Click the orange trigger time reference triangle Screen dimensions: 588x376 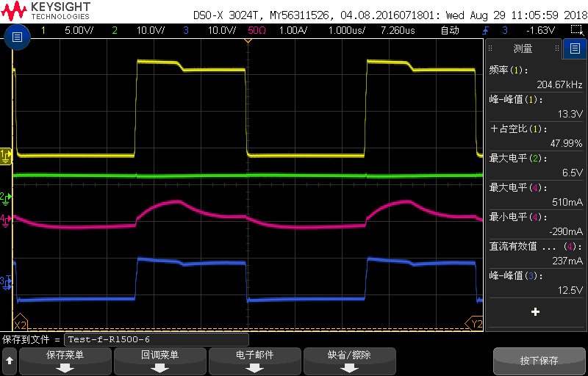click(x=248, y=40)
